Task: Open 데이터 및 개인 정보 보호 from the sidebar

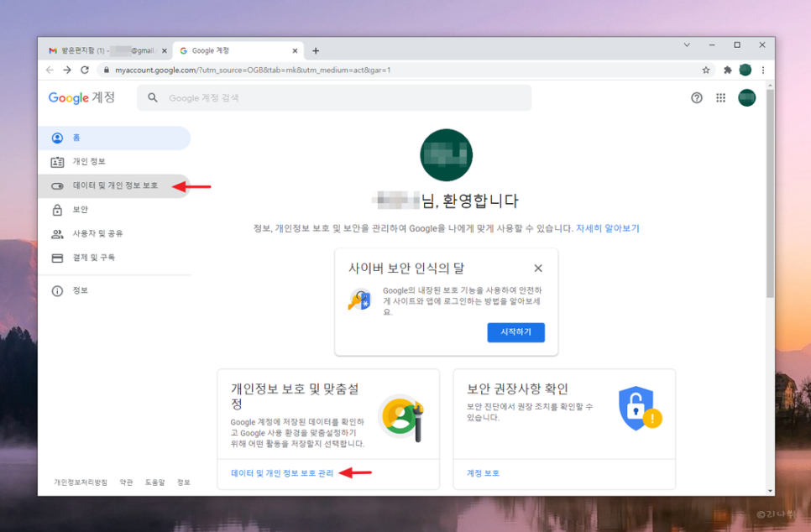Action: pyautogui.click(x=115, y=186)
